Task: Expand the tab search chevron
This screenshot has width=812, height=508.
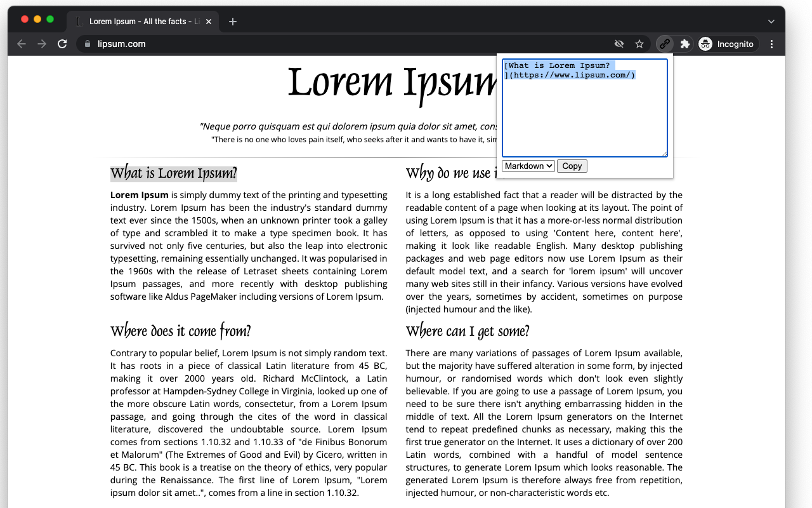Action: tap(771, 21)
